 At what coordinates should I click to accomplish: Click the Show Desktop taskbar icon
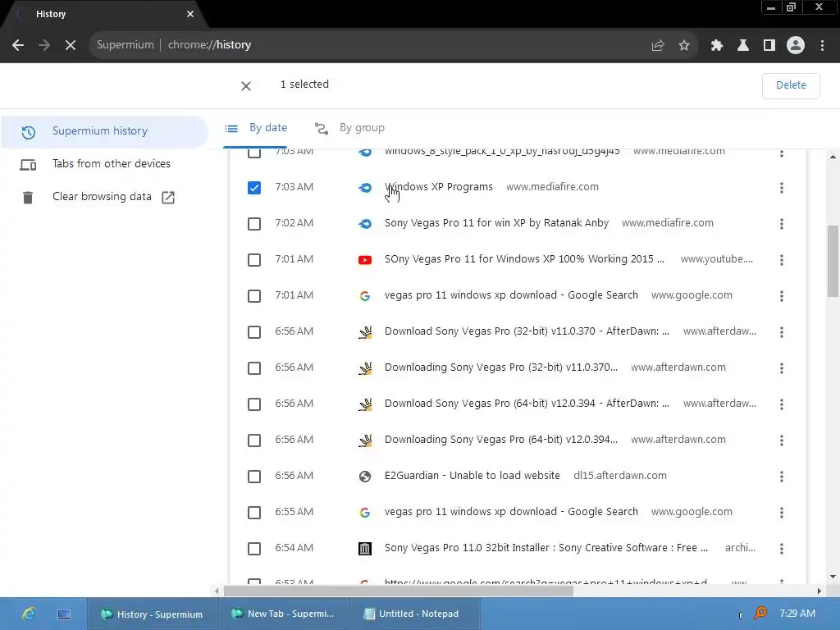pos(64,614)
